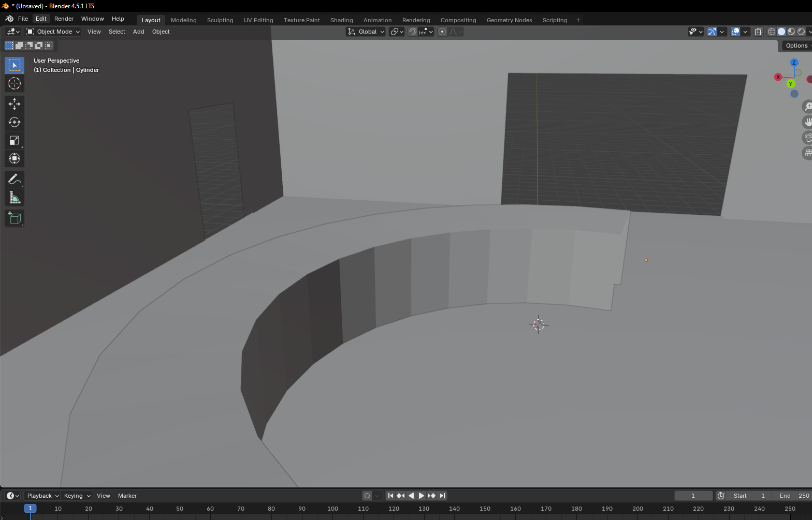Select the Scale tool

(14, 140)
